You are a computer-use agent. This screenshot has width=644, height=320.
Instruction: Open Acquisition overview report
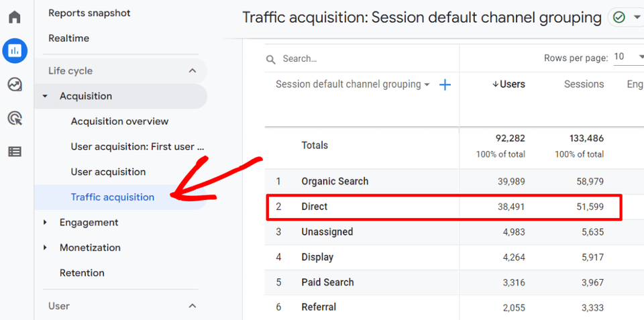[x=119, y=121]
